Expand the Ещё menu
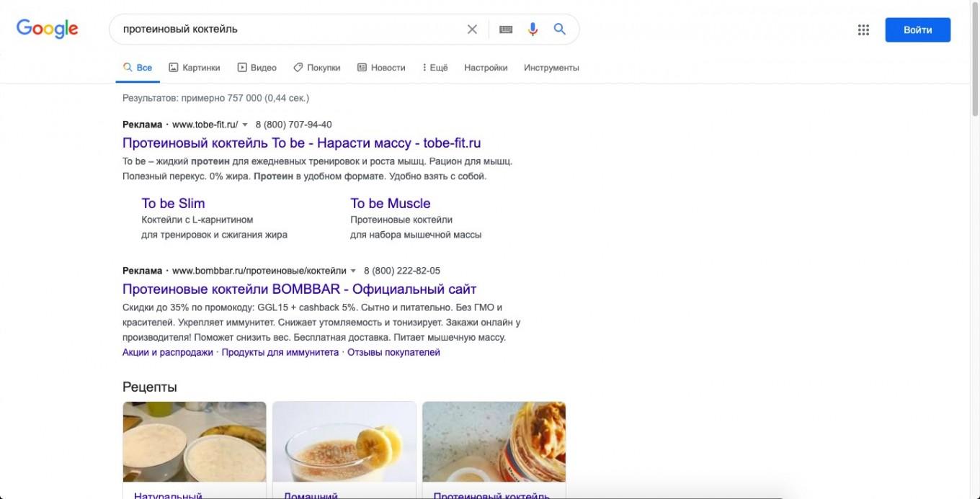The width and height of the screenshot is (980, 499). tap(435, 68)
